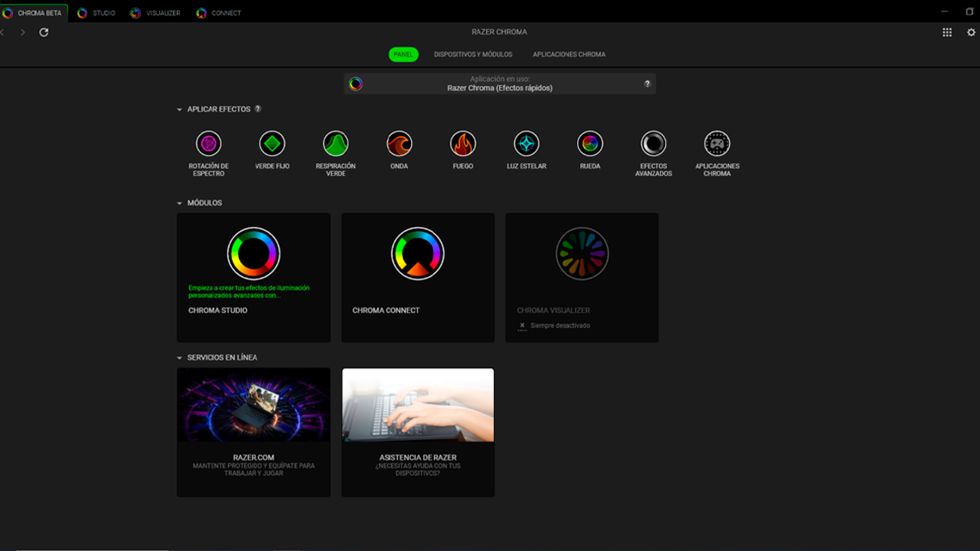The height and width of the screenshot is (551, 980).
Task: Open Efectos Avanzados
Action: coord(653,144)
